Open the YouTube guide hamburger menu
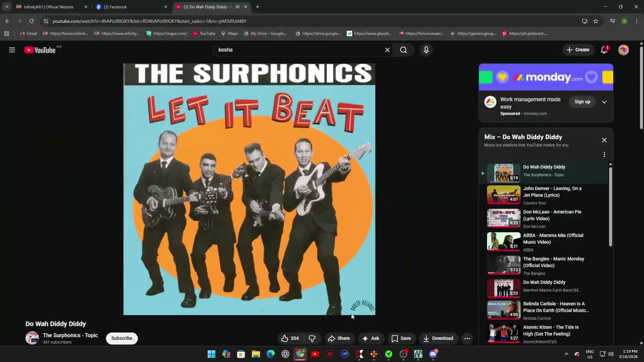Viewport: 644px width, 362px height. point(12,50)
